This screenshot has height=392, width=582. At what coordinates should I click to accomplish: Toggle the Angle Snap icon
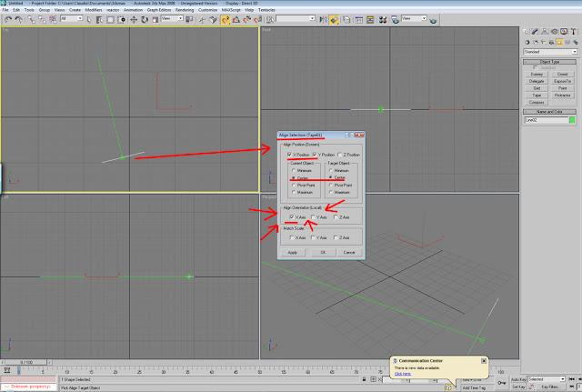tap(236, 20)
